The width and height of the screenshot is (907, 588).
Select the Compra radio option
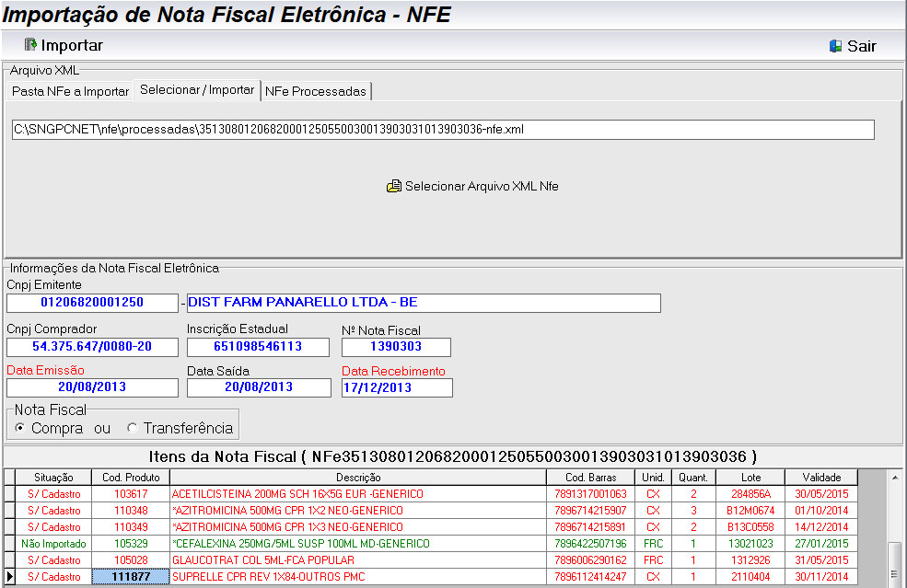[20, 429]
